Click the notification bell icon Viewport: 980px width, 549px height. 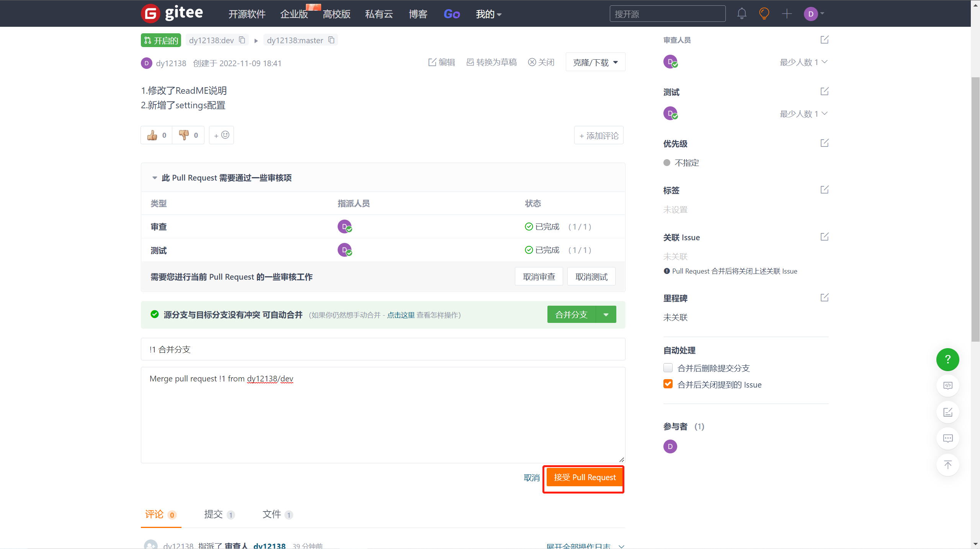point(742,14)
